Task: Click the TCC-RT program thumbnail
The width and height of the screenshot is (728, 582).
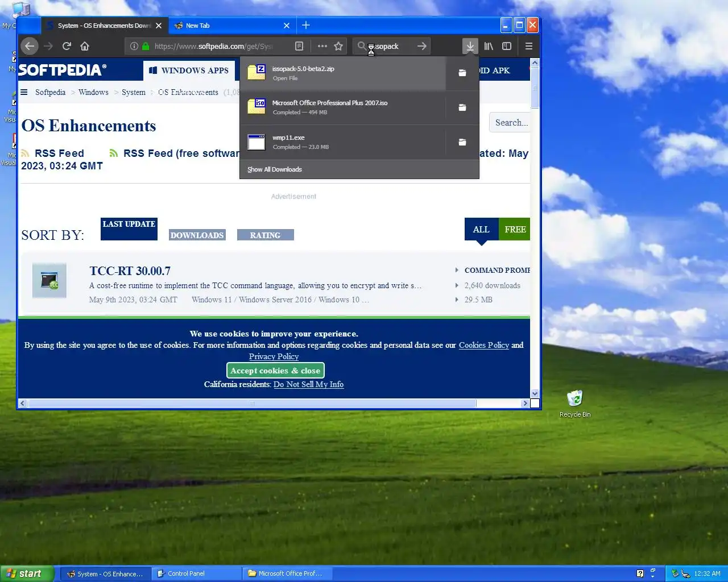Action: (49, 280)
